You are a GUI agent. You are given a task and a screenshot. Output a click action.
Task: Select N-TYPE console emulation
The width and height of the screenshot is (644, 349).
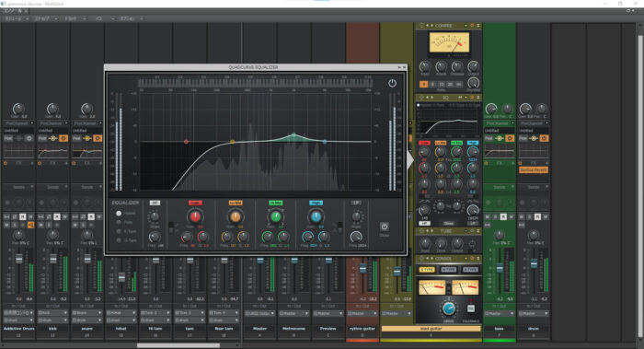point(449,270)
